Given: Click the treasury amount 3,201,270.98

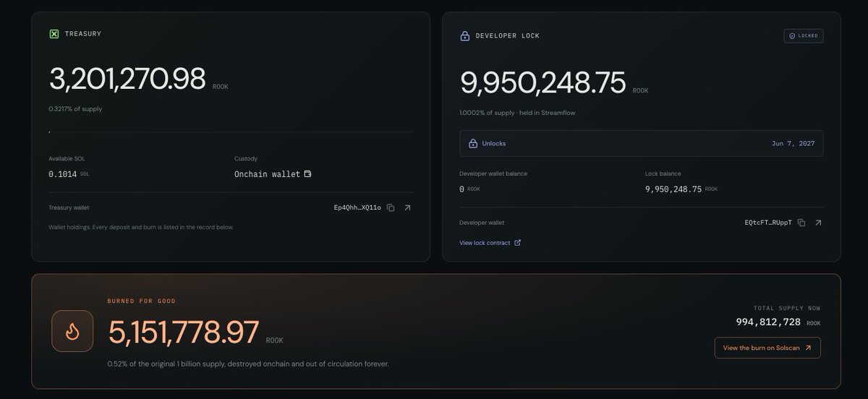Looking at the screenshot, I should pyautogui.click(x=127, y=79).
